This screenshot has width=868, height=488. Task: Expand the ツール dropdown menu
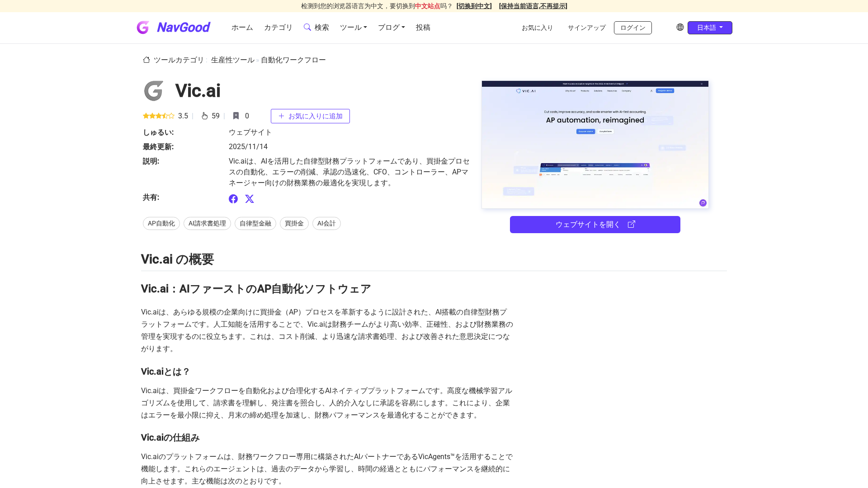[353, 28]
